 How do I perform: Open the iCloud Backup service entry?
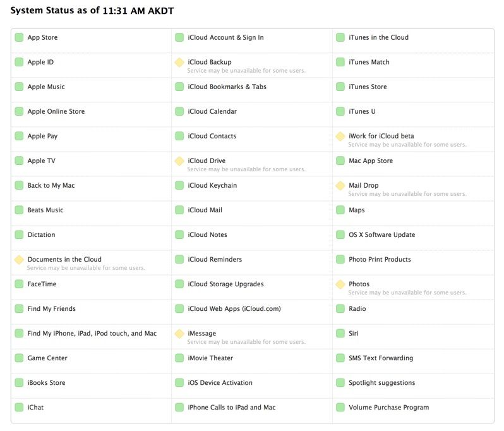coord(209,62)
